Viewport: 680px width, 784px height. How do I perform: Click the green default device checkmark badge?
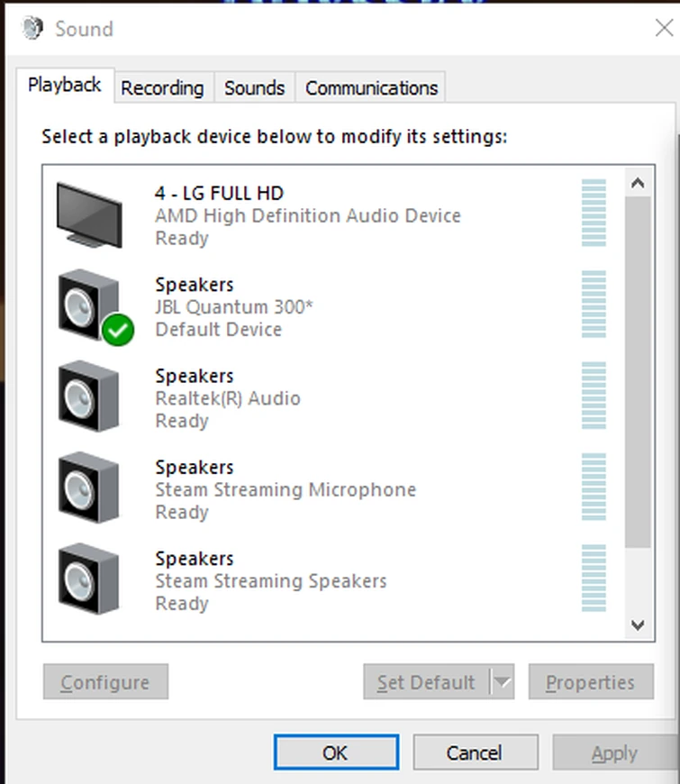coord(117,331)
